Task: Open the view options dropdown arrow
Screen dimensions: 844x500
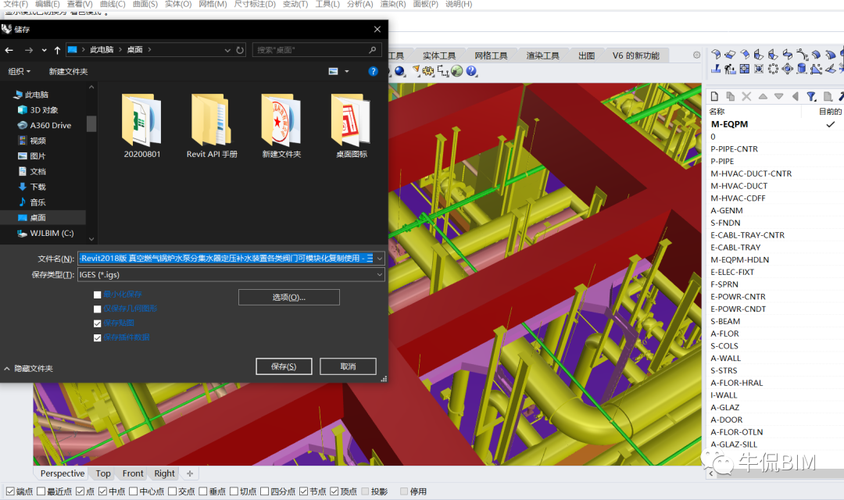Action: [347, 71]
